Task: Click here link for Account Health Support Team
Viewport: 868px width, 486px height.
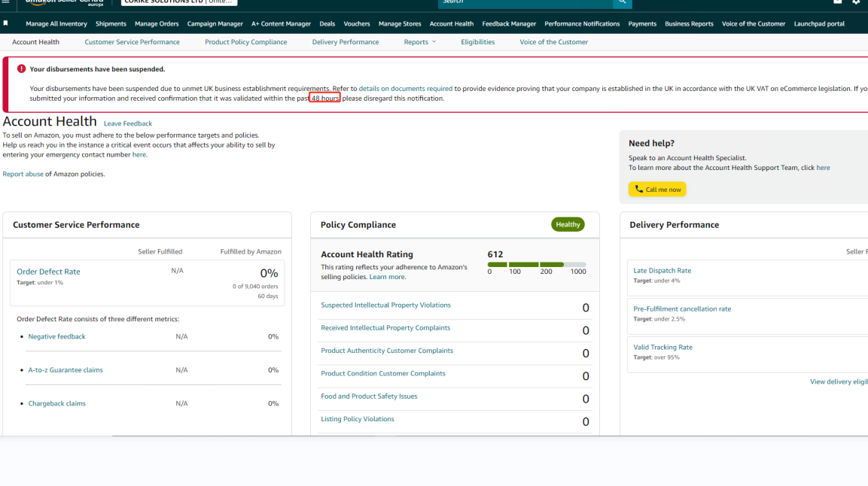Action: (x=823, y=168)
